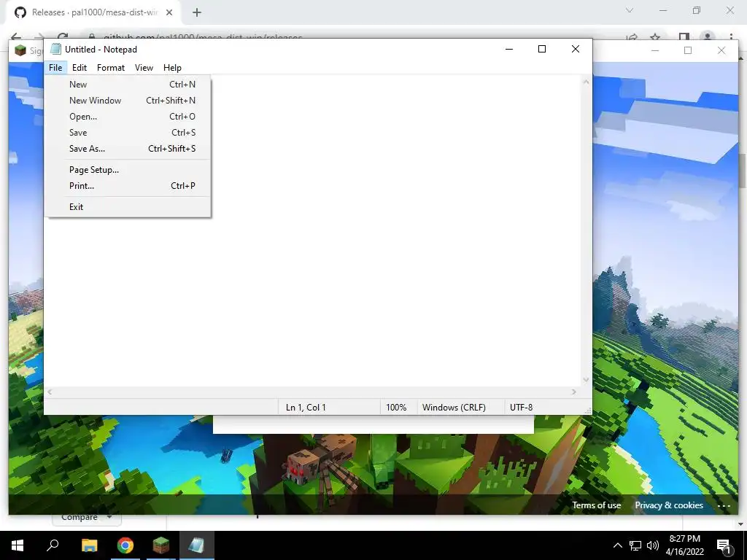The width and height of the screenshot is (747, 560).
Task: Open the taskbar clock and date
Action: 684,545
